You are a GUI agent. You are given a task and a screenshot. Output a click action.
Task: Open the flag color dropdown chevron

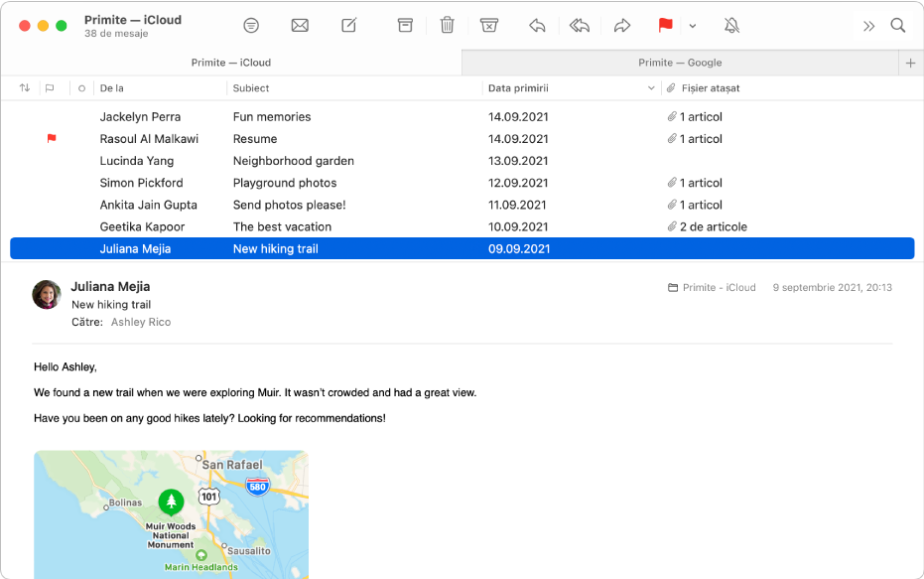pos(692,25)
